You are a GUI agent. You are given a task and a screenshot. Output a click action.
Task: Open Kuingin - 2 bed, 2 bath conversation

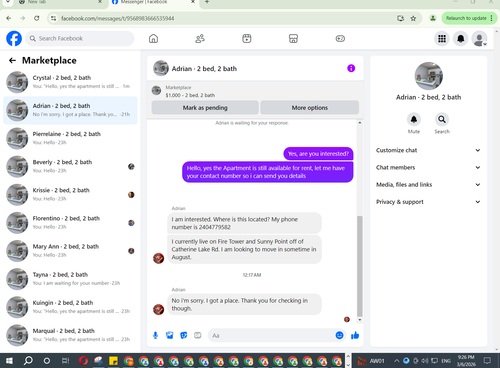(70, 307)
